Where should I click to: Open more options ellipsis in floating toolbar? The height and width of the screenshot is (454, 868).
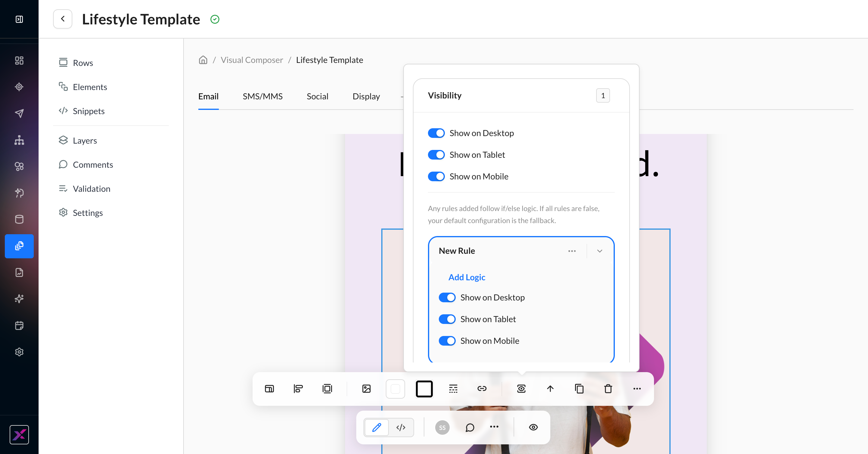pos(637,389)
